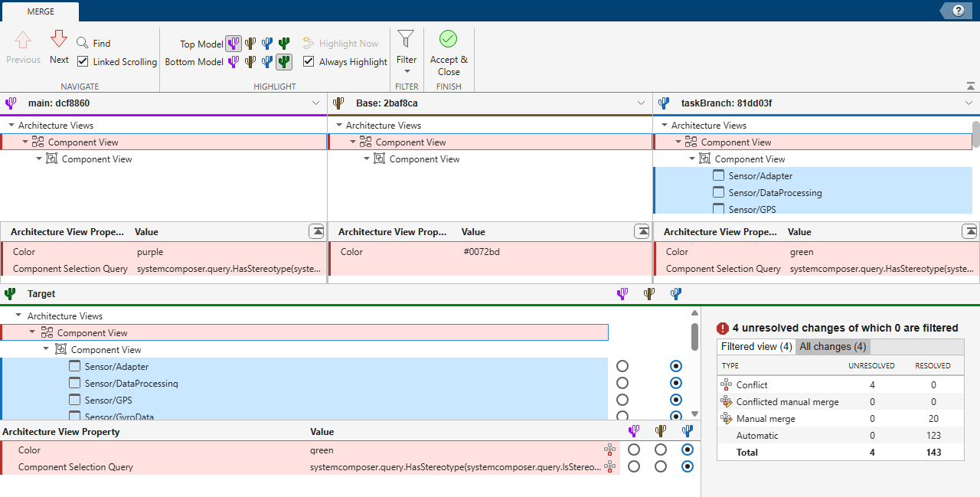Image resolution: width=980 pixels, height=497 pixels.
Task: Set Top Model highlight to blue taskBranch
Action: 267,44
